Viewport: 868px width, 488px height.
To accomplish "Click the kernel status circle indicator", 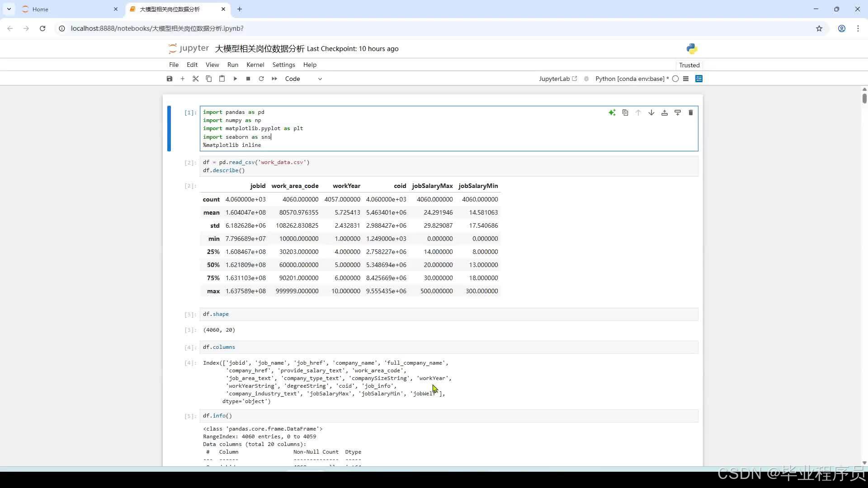I will coord(675,79).
